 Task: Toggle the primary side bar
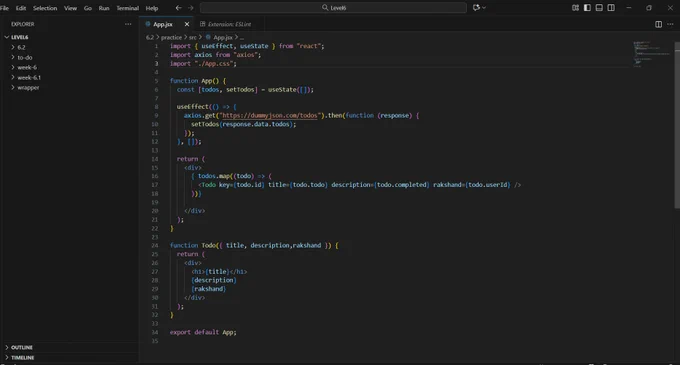(x=587, y=8)
